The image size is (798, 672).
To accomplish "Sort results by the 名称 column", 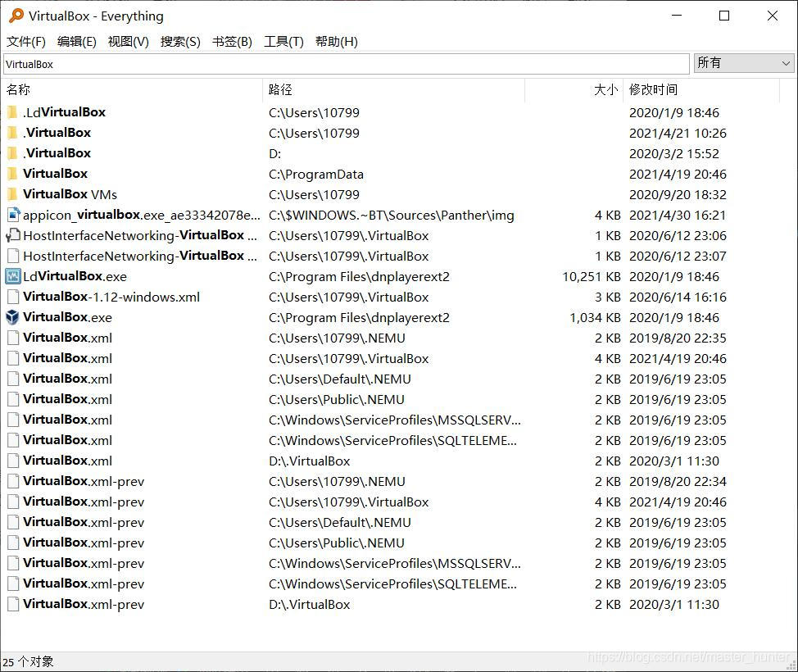I will [x=18, y=89].
